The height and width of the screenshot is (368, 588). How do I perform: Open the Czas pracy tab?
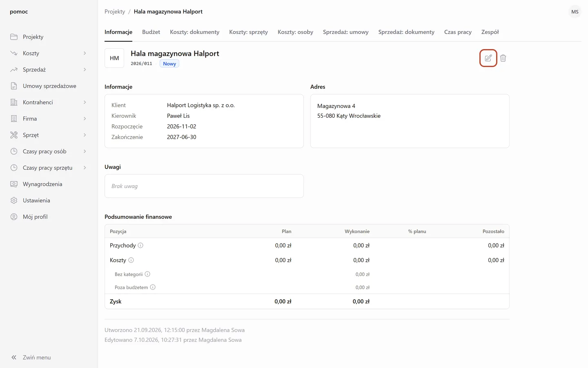tap(458, 32)
